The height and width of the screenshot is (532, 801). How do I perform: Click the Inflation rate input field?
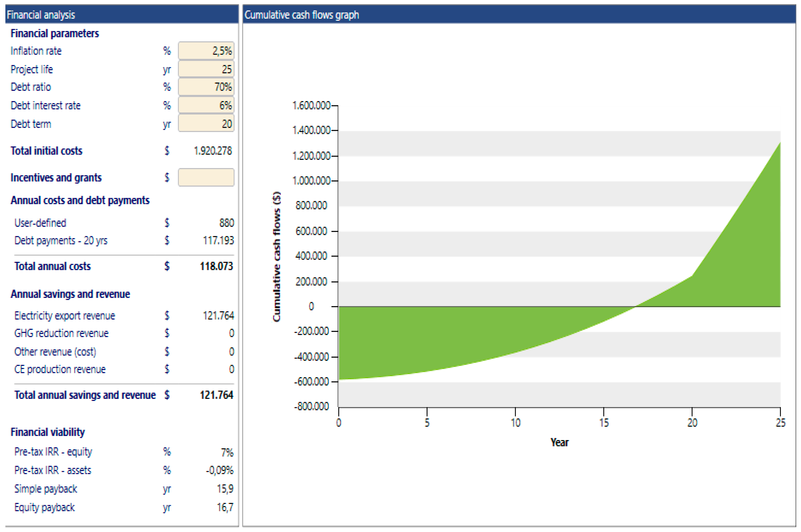point(206,51)
